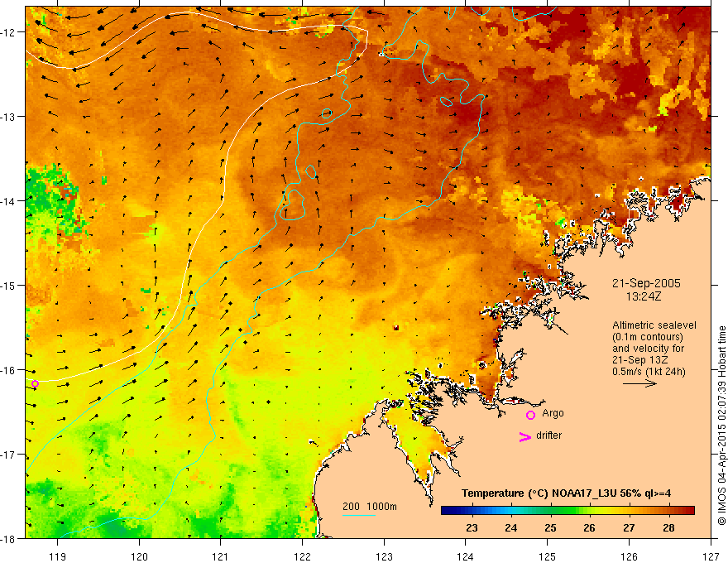Click the cyan isobath legend line sample
The height and width of the screenshot is (563, 728).
pyautogui.click(x=359, y=515)
